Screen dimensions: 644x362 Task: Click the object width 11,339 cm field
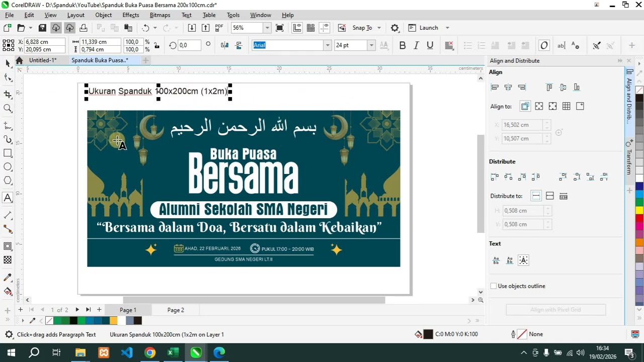100,42
